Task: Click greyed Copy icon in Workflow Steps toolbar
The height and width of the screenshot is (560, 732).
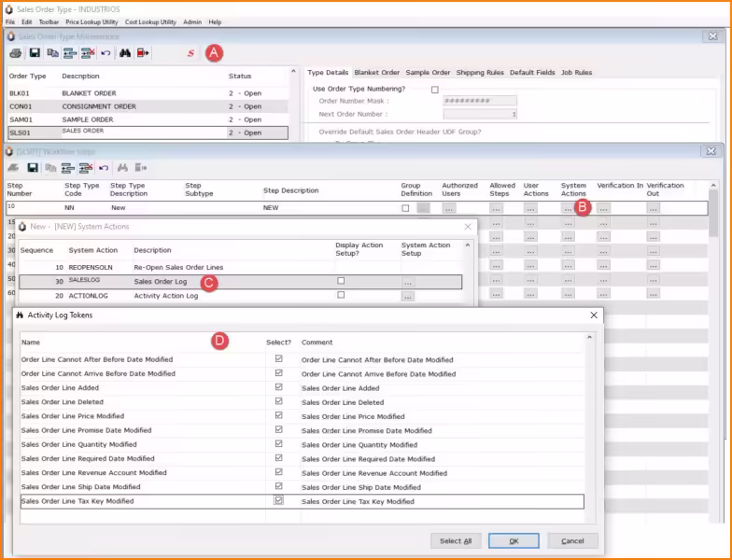Action: click(x=50, y=168)
